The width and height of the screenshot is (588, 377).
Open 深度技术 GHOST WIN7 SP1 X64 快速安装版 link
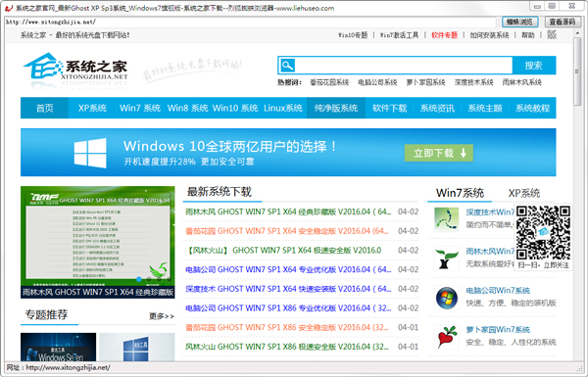(288, 289)
